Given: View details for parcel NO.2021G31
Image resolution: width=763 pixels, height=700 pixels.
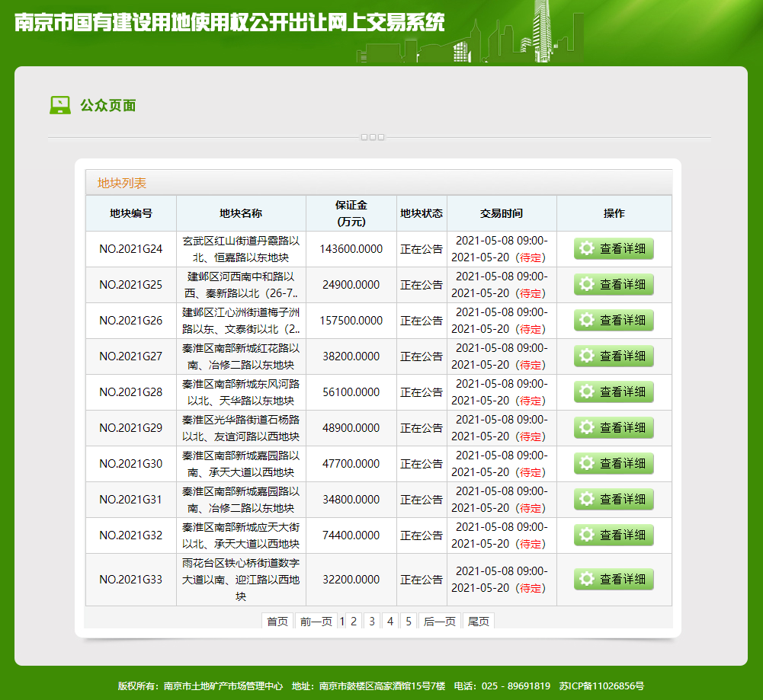Looking at the screenshot, I should click(x=614, y=500).
